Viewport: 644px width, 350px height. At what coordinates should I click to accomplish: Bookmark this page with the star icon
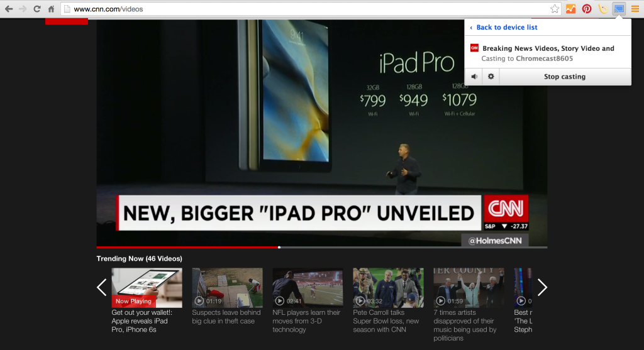pyautogui.click(x=555, y=9)
